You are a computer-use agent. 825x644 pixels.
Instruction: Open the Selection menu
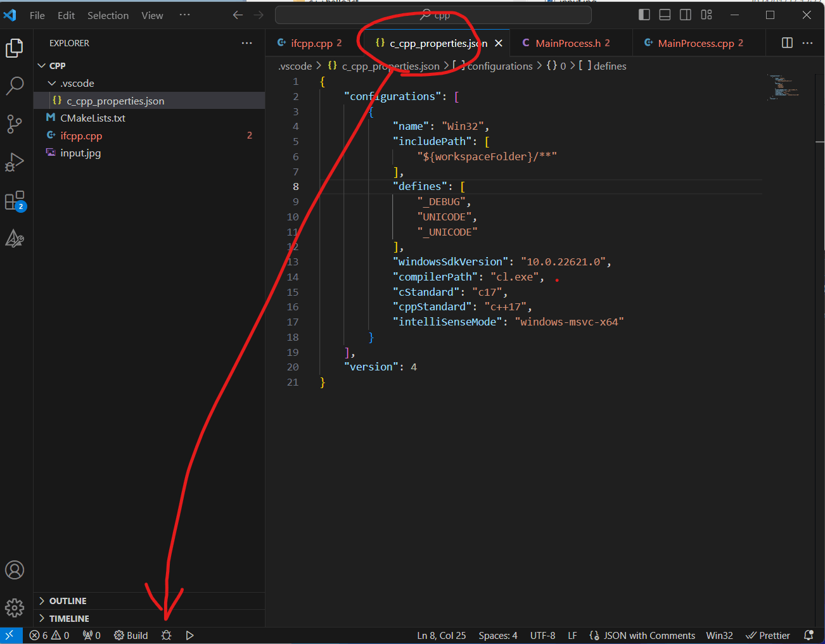[108, 15]
